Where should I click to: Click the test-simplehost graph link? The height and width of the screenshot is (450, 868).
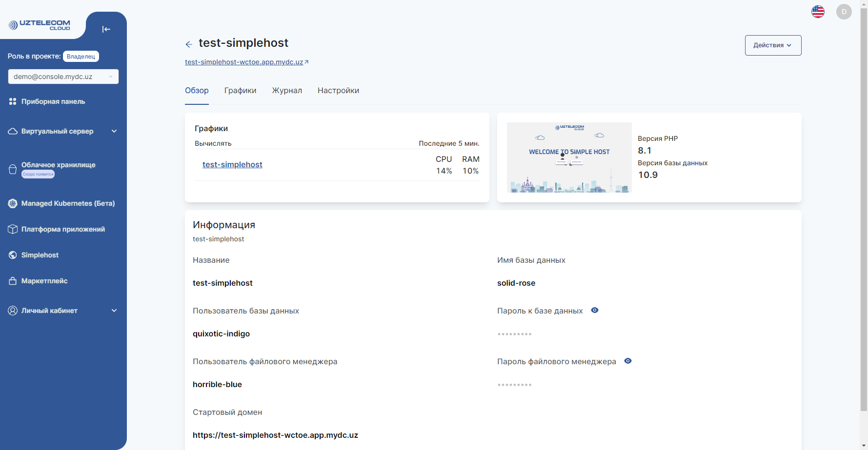232,165
